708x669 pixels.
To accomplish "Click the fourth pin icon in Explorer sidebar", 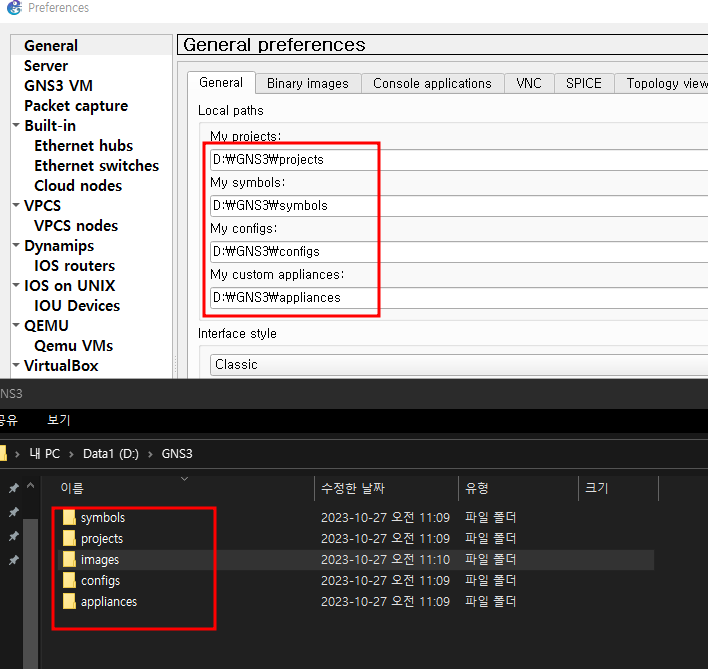I will click(14, 560).
